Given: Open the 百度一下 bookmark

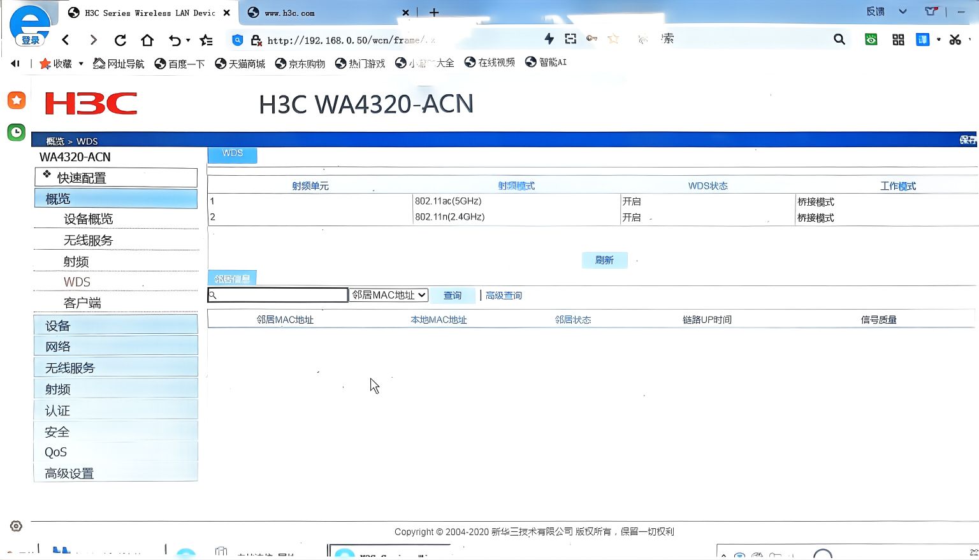Looking at the screenshot, I should [180, 63].
